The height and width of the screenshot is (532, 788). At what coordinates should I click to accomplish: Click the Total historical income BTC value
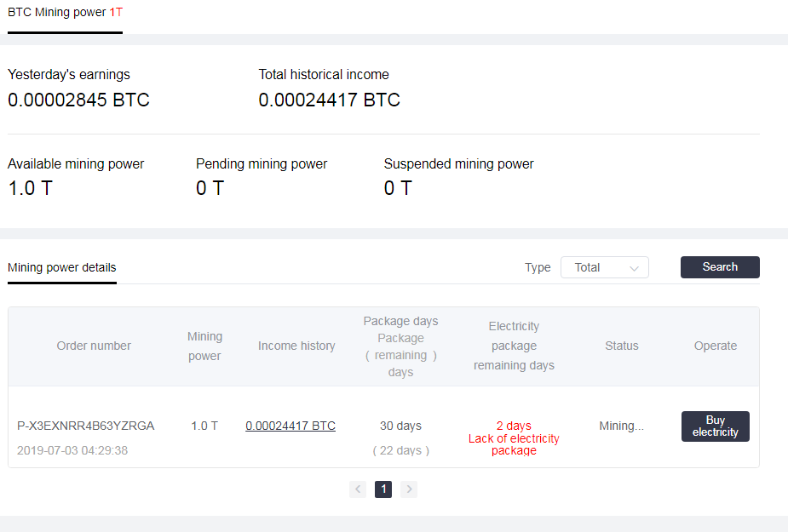click(x=329, y=100)
